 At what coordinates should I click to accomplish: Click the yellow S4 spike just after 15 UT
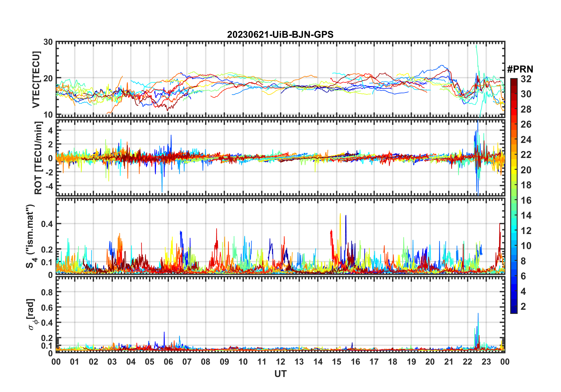[x=340, y=215]
